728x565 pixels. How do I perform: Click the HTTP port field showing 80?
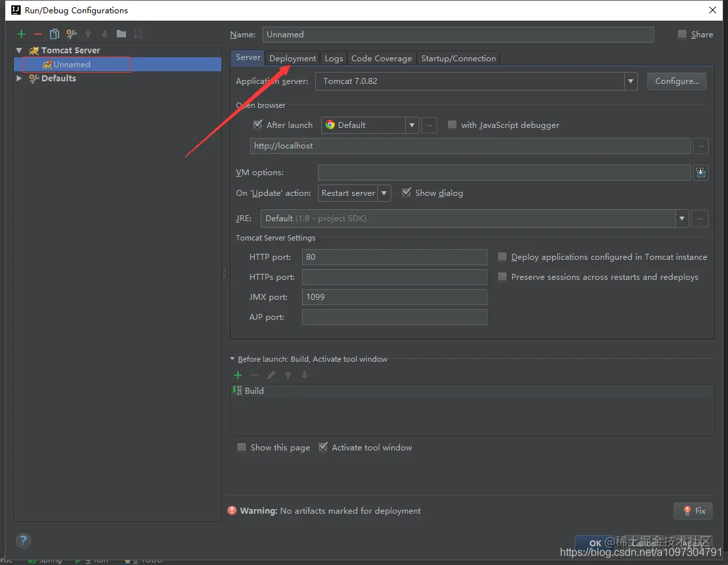pyautogui.click(x=394, y=257)
